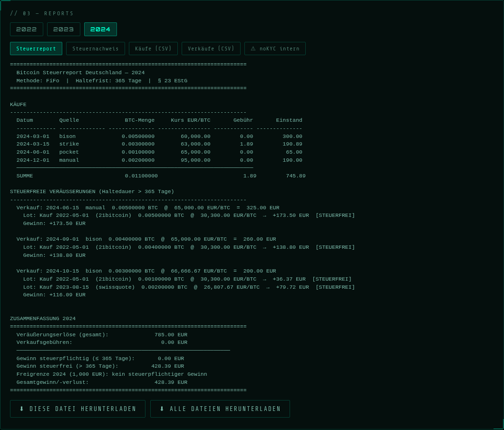This screenshot has height=430, width=504.
Task: Click the Einstand column header
Action: coord(289,120)
